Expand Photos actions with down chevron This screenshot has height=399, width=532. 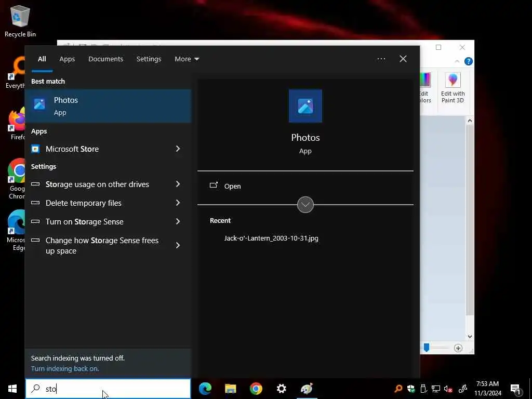(305, 205)
